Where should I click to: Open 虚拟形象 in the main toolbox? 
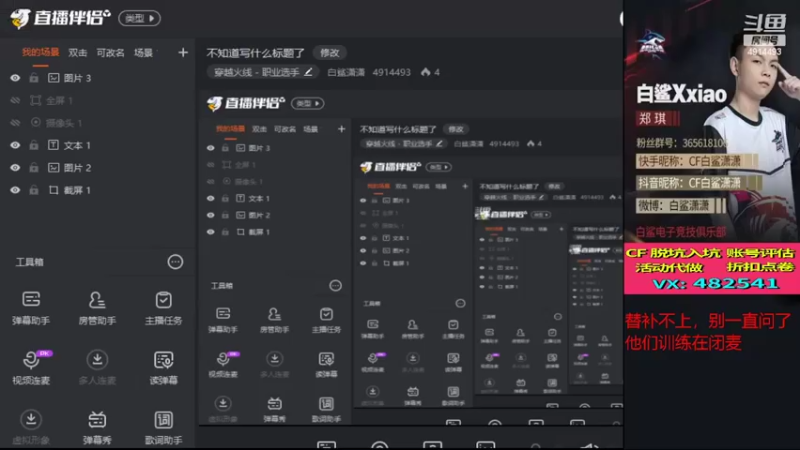point(31,427)
